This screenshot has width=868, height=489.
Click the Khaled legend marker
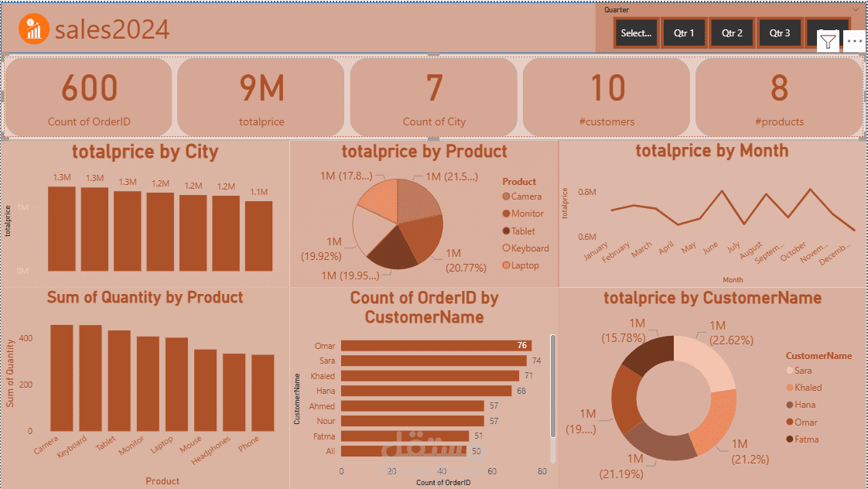(789, 388)
